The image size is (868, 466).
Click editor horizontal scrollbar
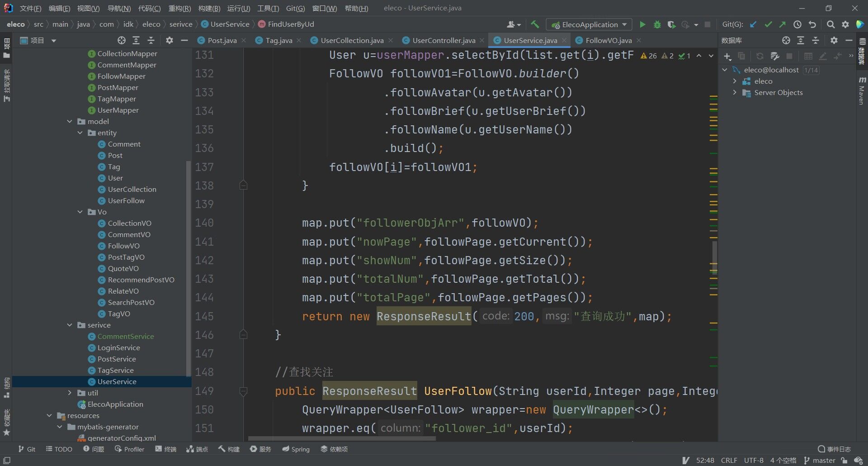[x=342, y=438]
